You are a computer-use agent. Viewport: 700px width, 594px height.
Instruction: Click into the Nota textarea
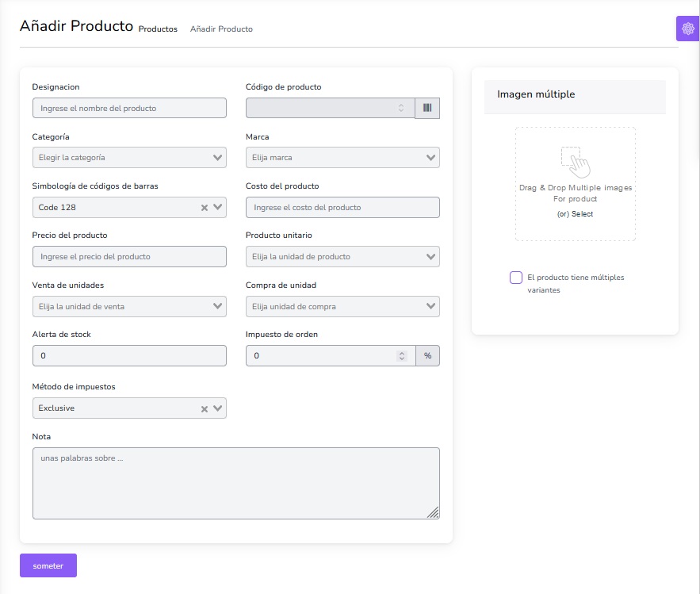pos(236,483)
